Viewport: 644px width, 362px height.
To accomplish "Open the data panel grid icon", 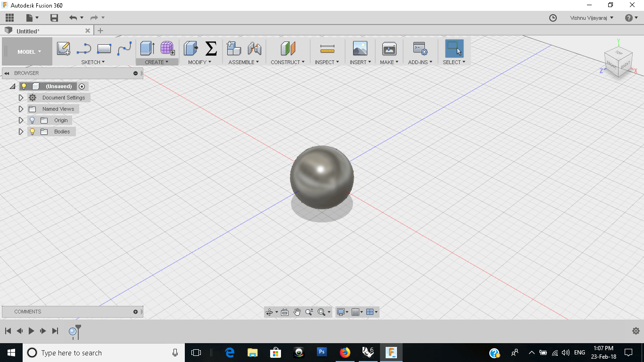I will (10, 18).
